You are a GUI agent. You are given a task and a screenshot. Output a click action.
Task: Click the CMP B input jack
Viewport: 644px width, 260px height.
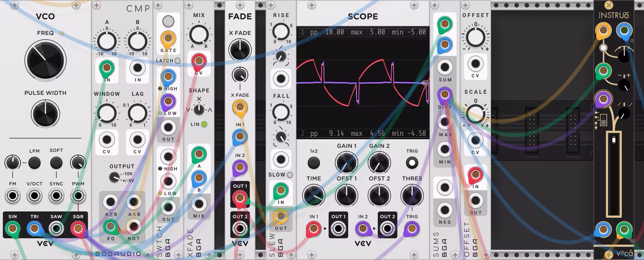click(x=138, y=68)
